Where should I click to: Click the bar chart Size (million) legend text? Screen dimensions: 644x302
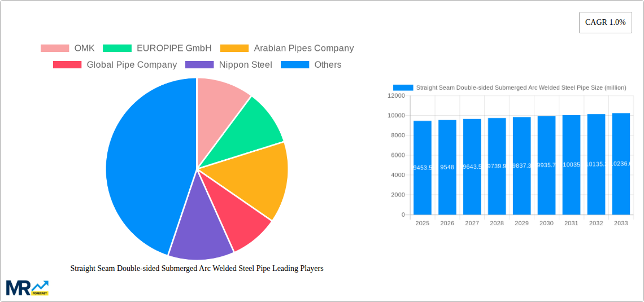click(x=521, y=87)
